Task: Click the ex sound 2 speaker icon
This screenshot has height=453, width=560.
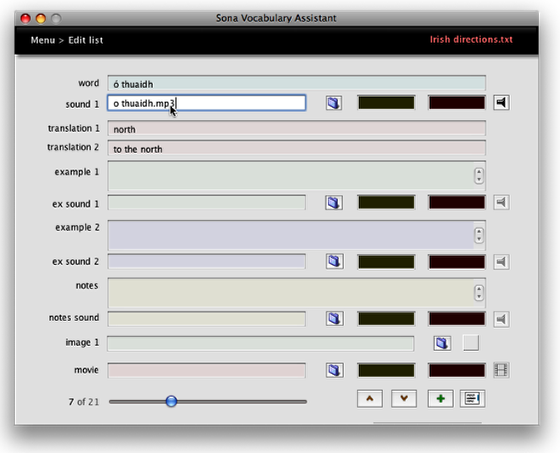Action: tap(501, 262)
